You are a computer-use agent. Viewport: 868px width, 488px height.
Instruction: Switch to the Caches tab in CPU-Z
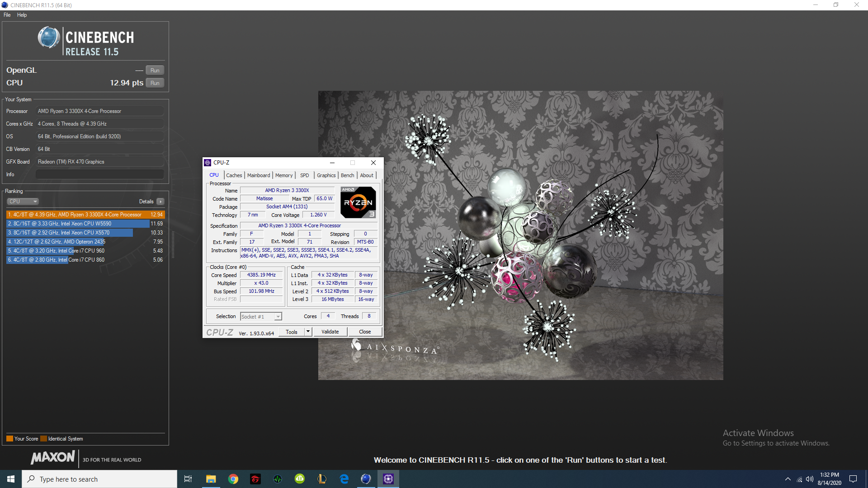[x=234, y=175]
